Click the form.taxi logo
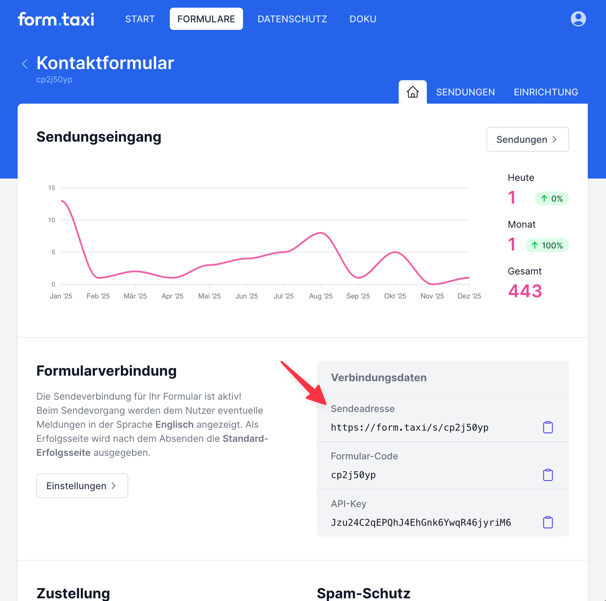 coord(56,19)
